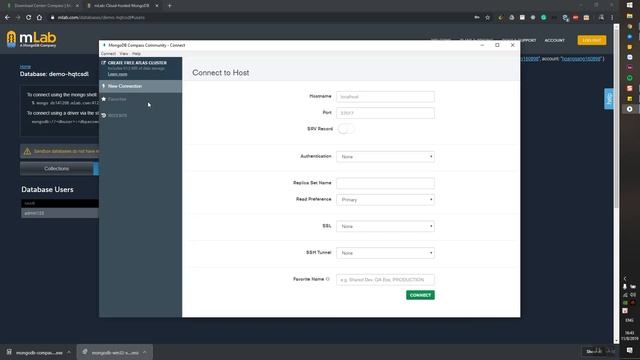Open Recents history icon in sidebar
640x360 pixels.
104,116
